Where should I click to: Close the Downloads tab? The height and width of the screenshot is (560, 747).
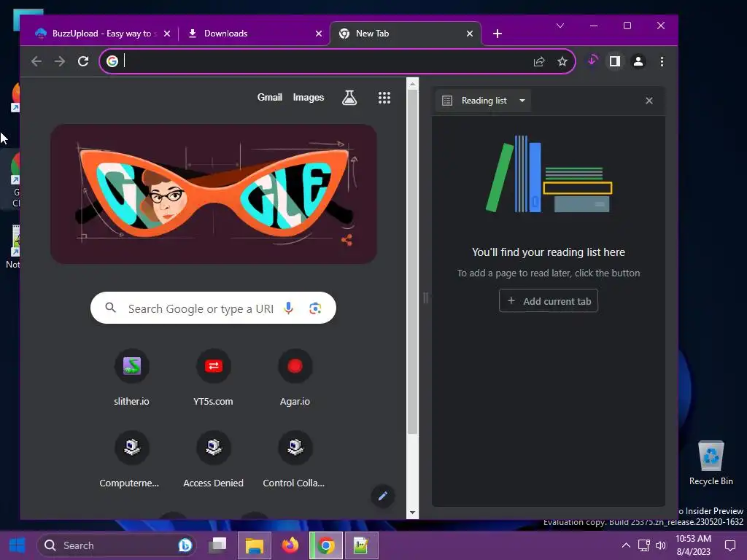pyautogui.click(x=319, y=34)
